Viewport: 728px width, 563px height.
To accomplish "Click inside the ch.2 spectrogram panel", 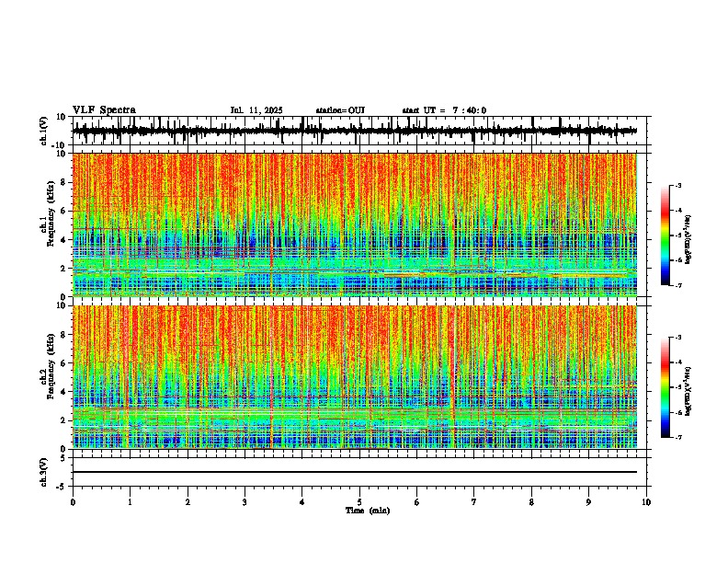I will pyautogui.click(x=355, y=377).
